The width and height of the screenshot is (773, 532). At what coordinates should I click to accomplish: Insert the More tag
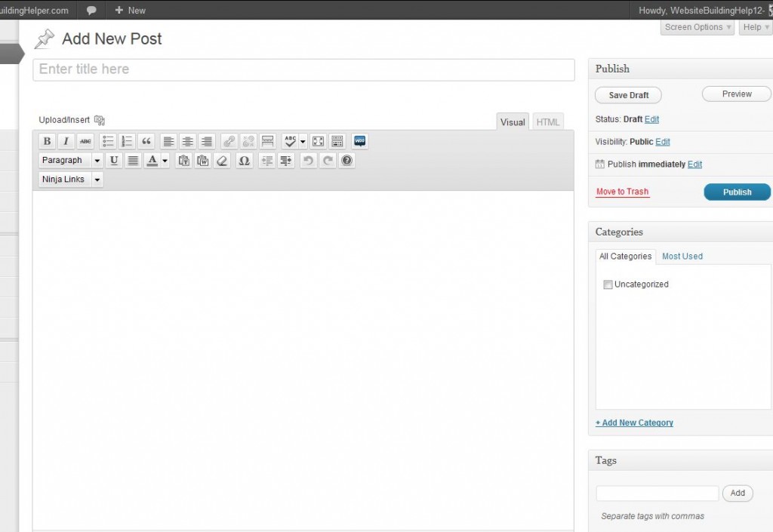coord(268,141)
